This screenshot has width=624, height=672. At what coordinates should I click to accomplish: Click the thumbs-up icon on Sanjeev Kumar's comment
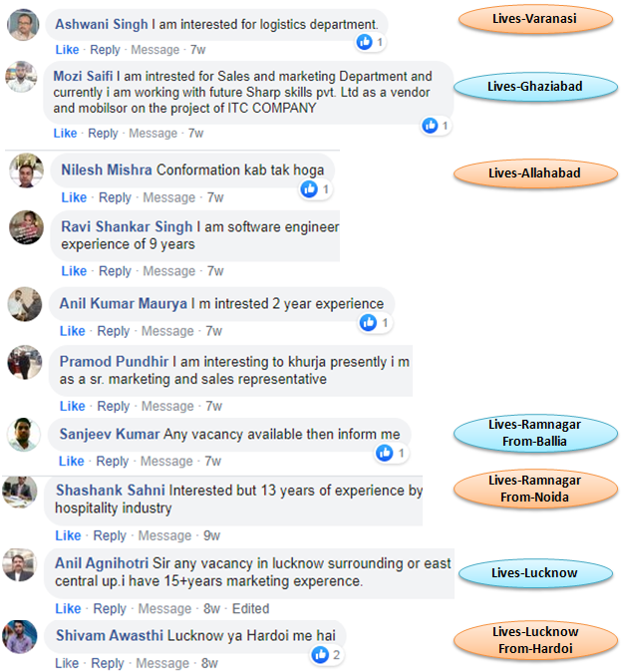tap(385, 453)
